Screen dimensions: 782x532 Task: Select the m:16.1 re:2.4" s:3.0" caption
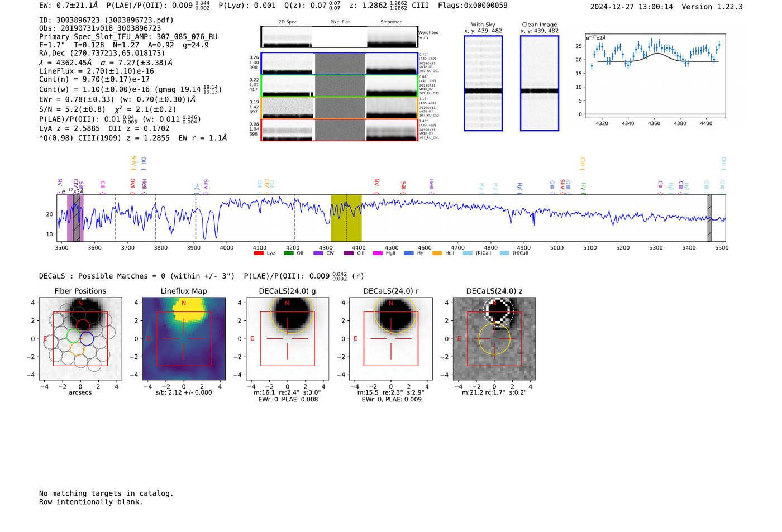287,392
